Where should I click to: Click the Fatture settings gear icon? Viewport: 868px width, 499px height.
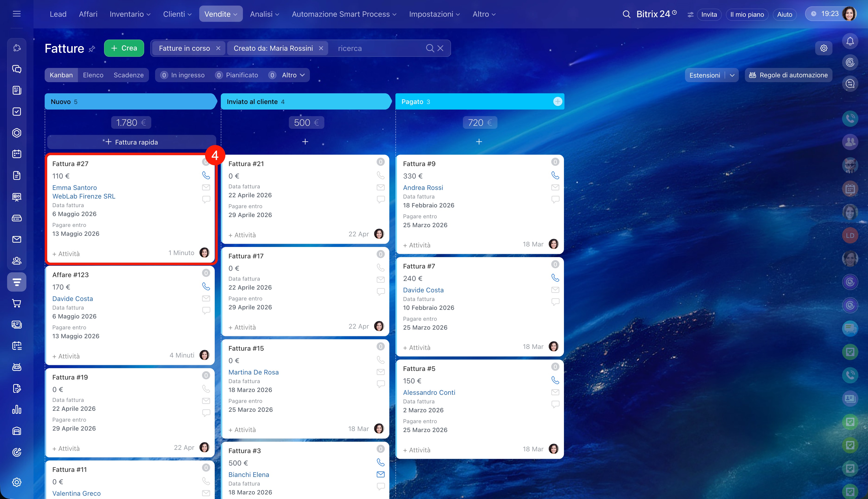click(x=824, y=48)
